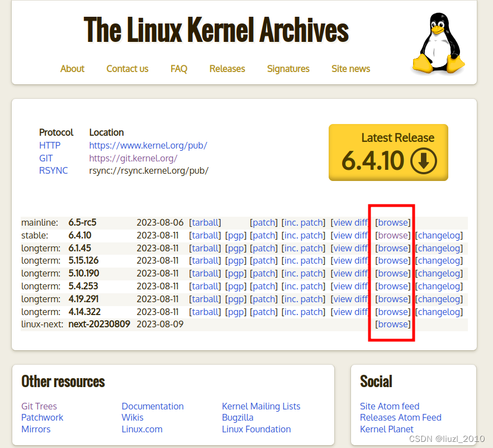The height and width of the screenshot is (448, 493).
Task: Go to the FAQ section
Action: point(179,69)
